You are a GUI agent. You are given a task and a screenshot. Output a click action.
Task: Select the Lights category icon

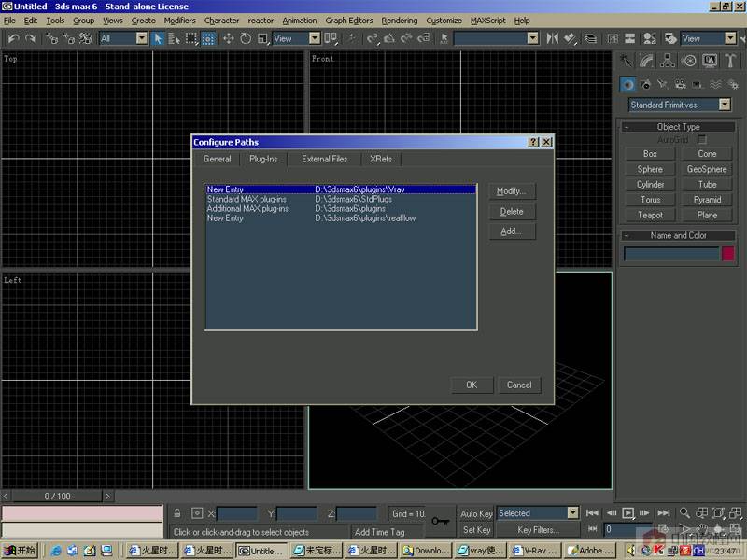(x=663, y=85)
